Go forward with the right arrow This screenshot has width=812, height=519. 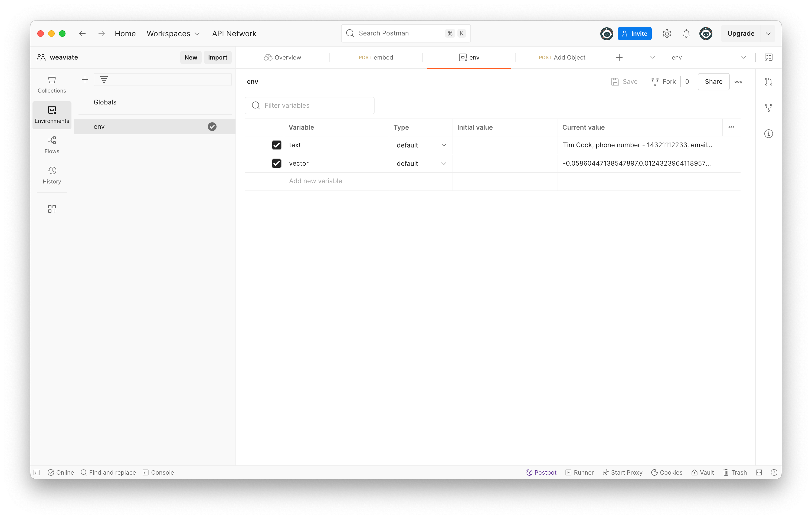coord(101,33)
